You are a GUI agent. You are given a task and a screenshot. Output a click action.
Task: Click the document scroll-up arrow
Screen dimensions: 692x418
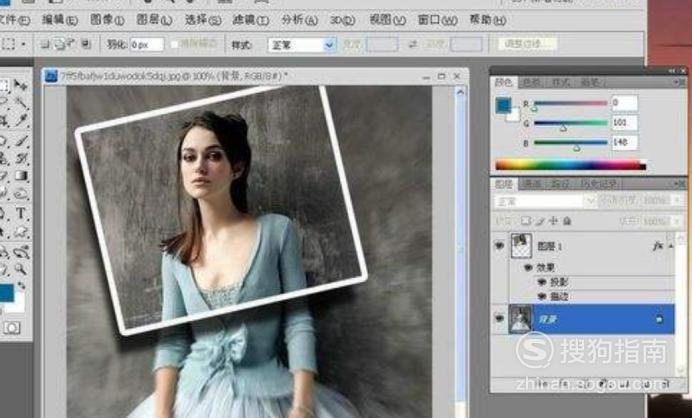(x=460, y=92)
